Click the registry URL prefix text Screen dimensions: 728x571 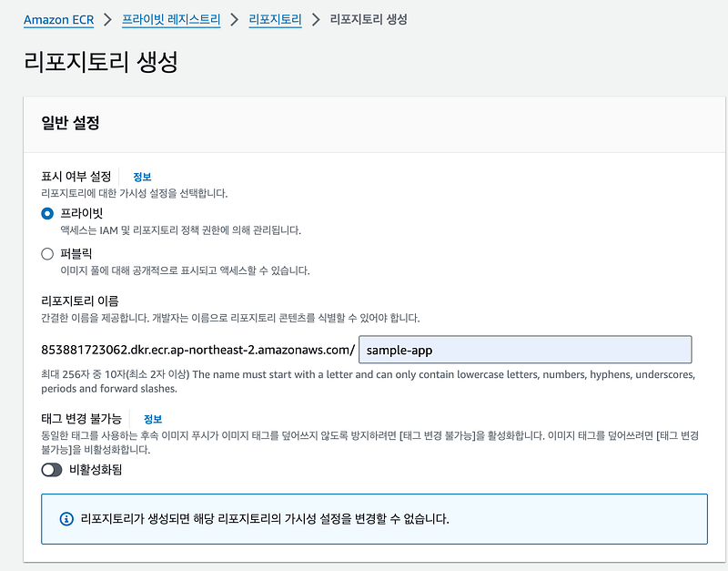click(x=198, y=350)
